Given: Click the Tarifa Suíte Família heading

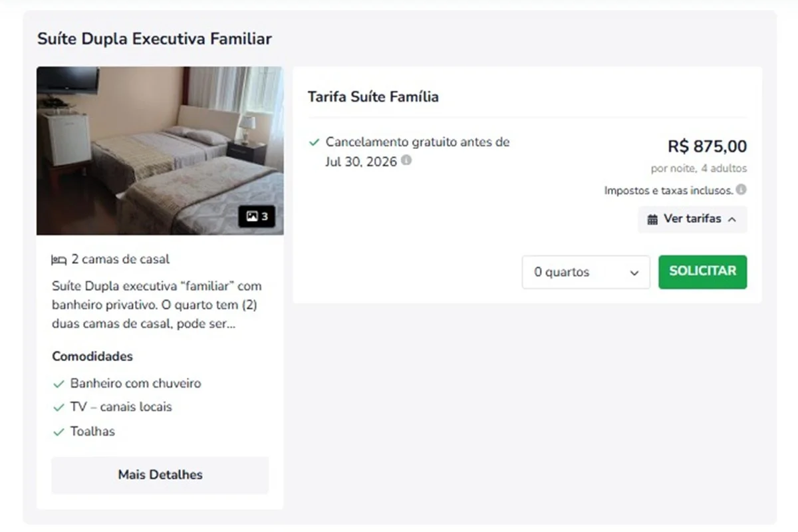Looking at the screenshot, I should tap(373, 96).
